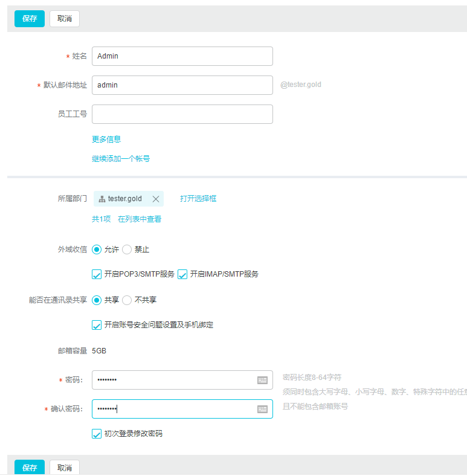Viewport: 467px width, 476px height.
Task: Toggle 初次登录修改密码 checkbox
Action: (x=97, y=434)
